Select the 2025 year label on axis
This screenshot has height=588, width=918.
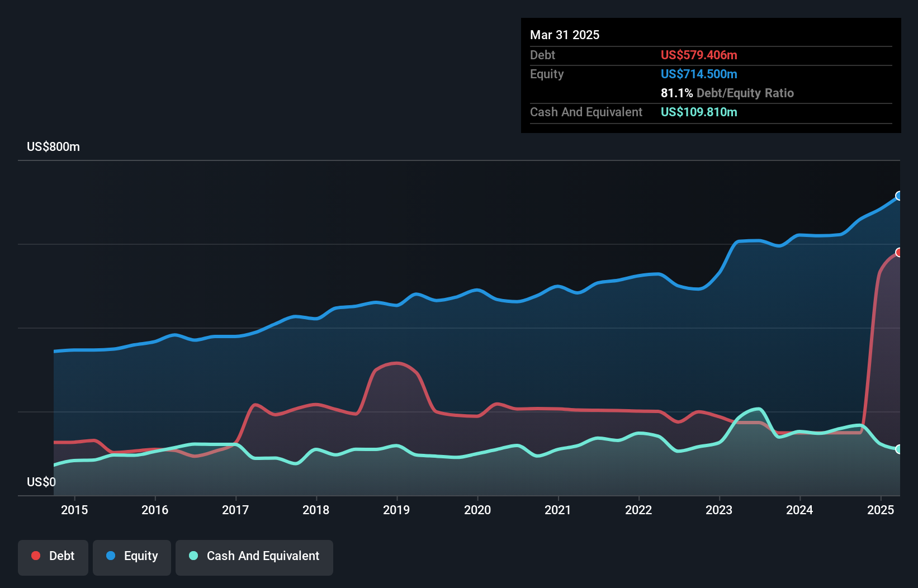pyautogui.click(x=880, y=510)
